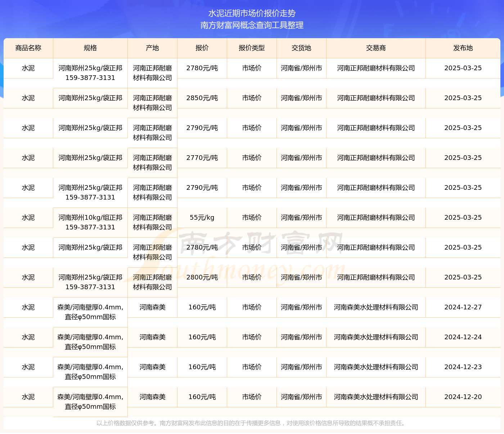Click 160元/吨 in the 2024-12-23 row
Screen dimensions: 504x434
[202, 367]
